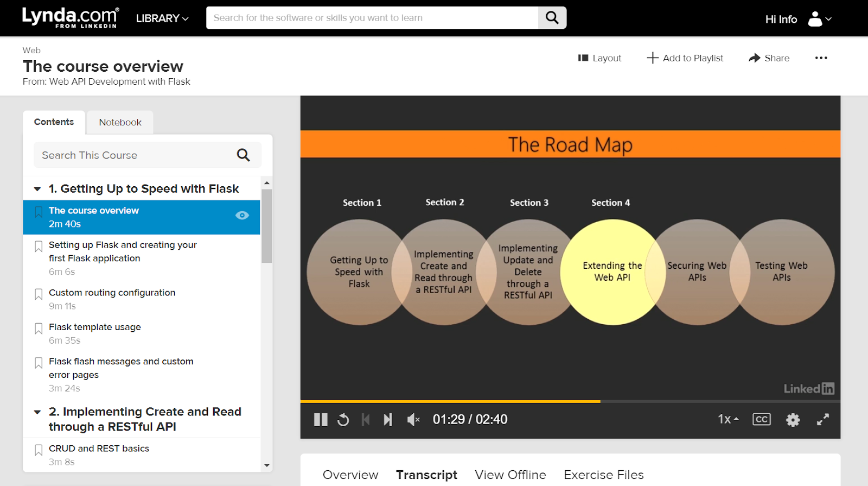Add this video to a playlist

pos(685,58)
